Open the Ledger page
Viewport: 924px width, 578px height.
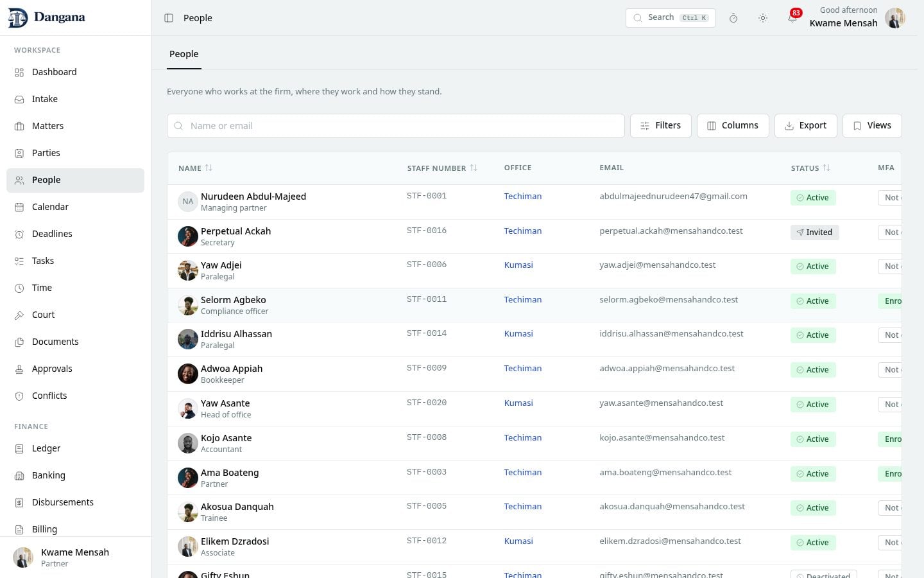pos(75,448)
